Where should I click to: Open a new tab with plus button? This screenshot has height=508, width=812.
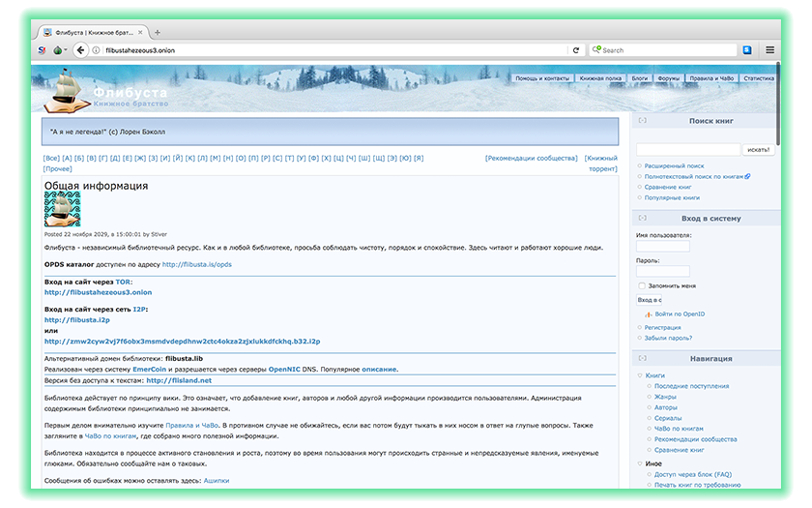click(x=158, y=32)
